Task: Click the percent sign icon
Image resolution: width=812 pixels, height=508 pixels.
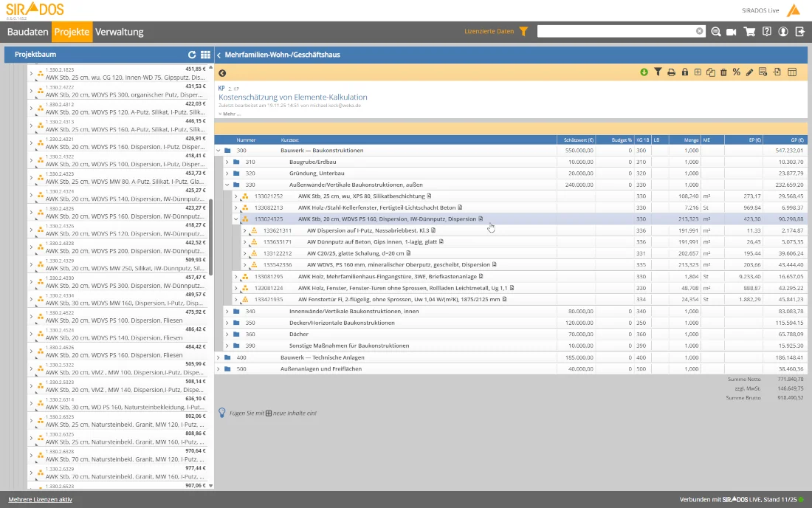Action: tap(736, 72)
